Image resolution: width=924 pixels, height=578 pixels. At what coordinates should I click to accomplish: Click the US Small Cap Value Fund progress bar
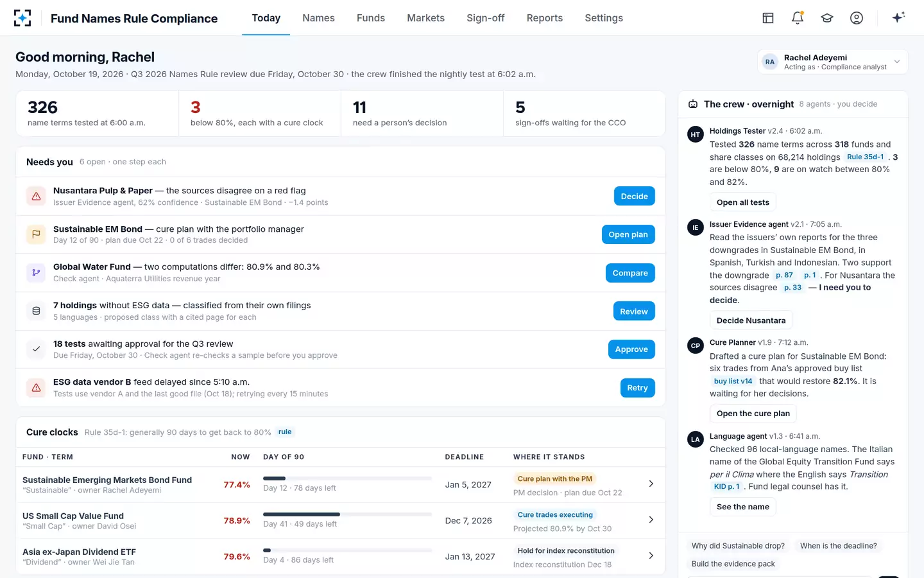pyautogui.click(x=347, y=514)
